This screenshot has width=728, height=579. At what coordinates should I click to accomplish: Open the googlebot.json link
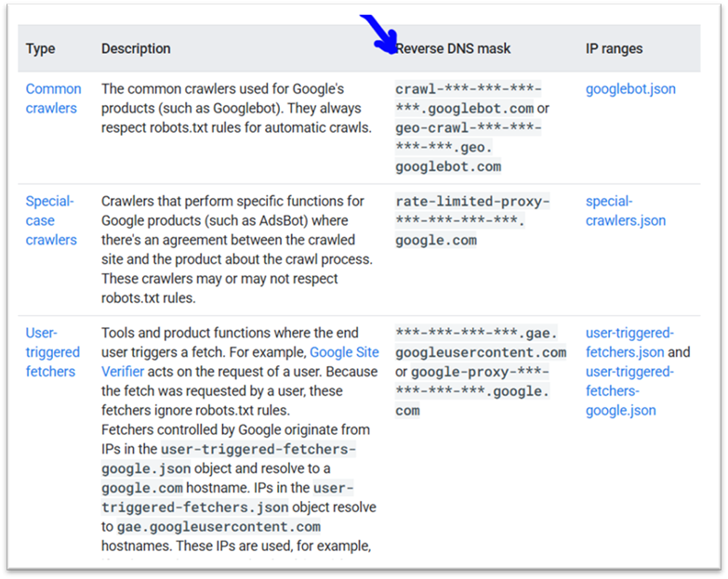pyautogui.click(x=630, y=88)
